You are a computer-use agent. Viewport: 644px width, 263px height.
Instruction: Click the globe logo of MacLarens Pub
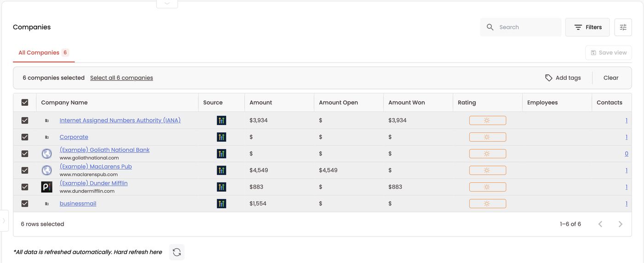[x=46, y=170]
